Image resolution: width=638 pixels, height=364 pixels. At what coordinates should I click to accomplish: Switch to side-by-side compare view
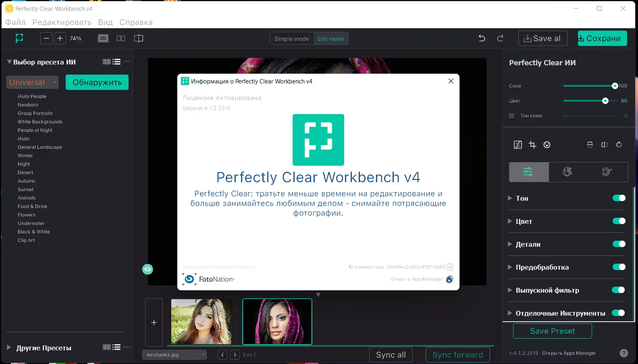[x=121, y=38]
